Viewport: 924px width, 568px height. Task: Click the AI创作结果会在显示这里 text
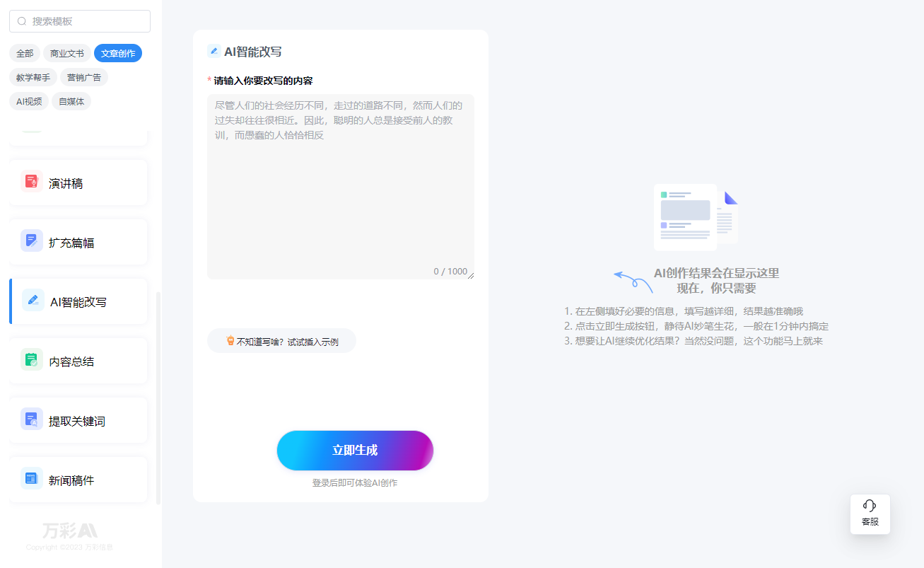[x=716, y=273]
